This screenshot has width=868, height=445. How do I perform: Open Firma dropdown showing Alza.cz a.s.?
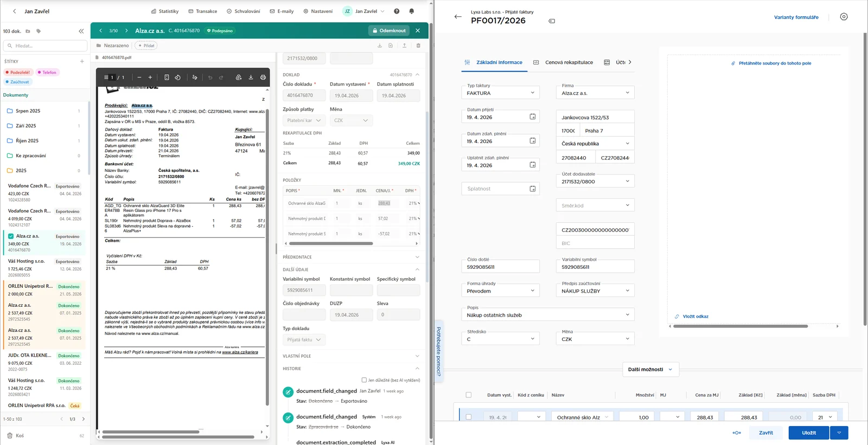click(x=595, y=93)
